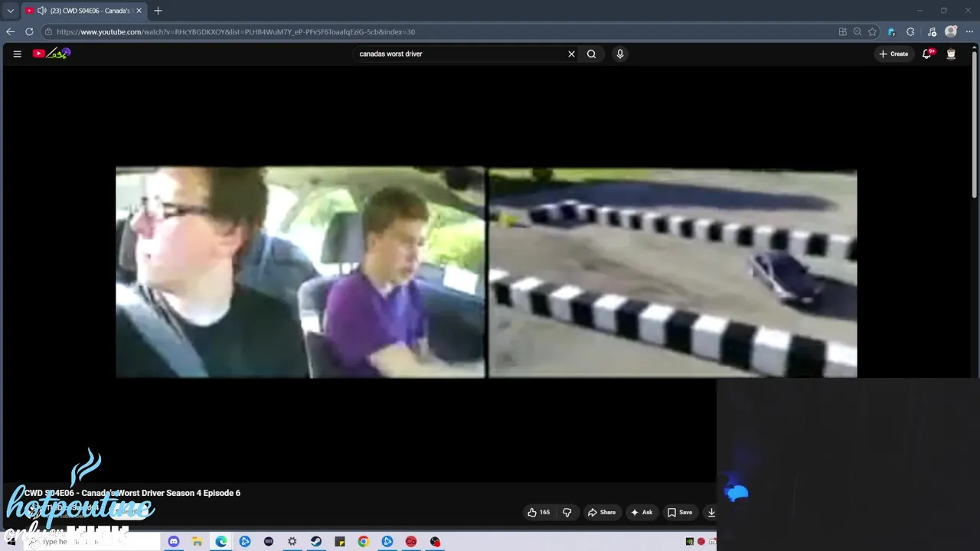
Task: Start voice search with microphone icon
Action: tap(620, 54)
